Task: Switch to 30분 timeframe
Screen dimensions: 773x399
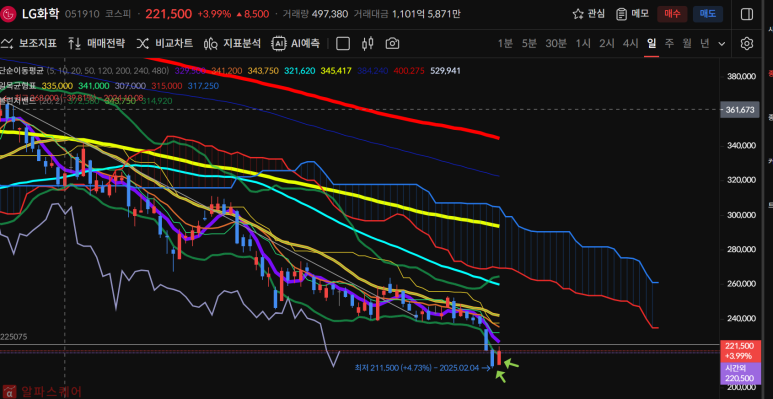Action: (x=556, y=43)
